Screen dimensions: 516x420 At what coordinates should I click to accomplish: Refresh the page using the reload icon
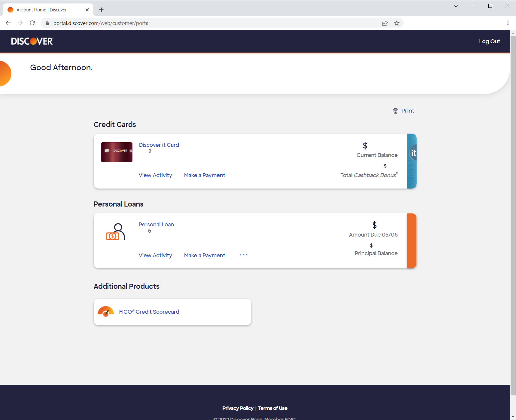pyautogui.click(x=32, y=23)
